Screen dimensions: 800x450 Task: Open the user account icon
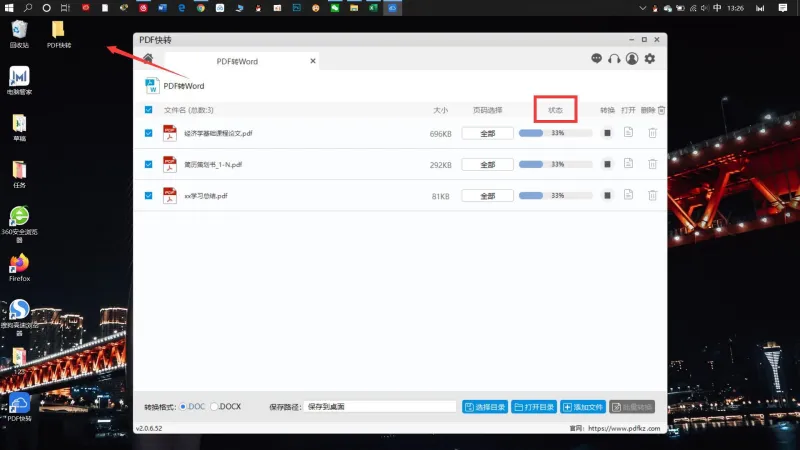click(x=632, y=59)
